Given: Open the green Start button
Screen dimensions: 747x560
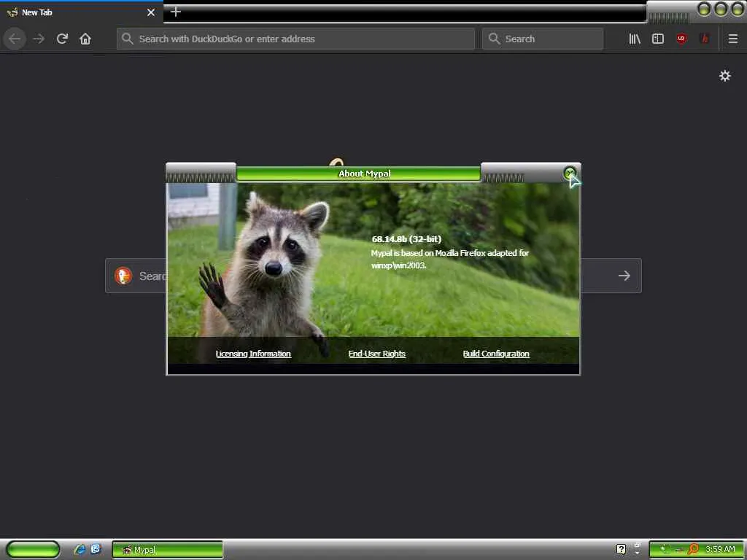Looking at the screenshot, I should click(x=33, y=550).
